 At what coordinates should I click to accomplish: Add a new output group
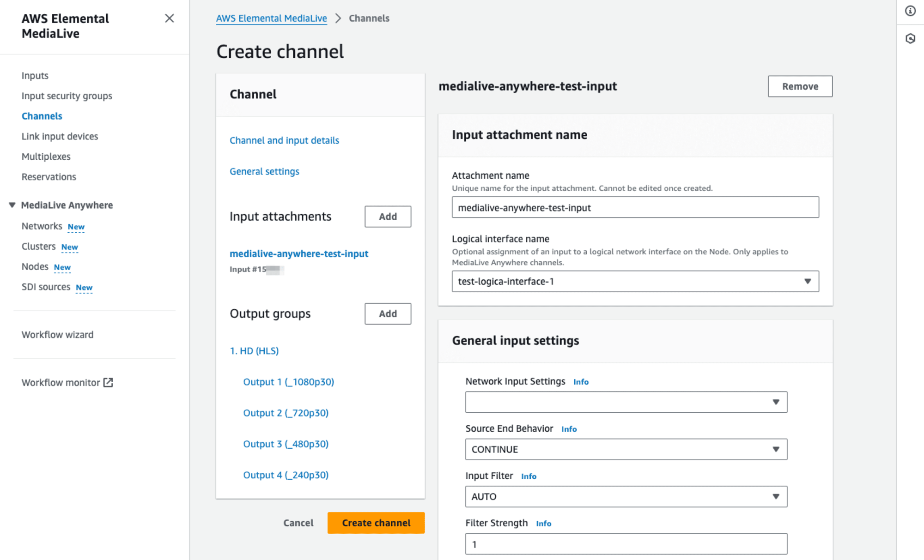tap(388, 314)
